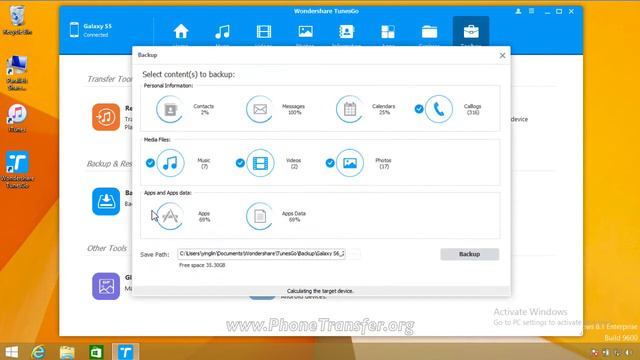Select the Messages envelope icon
Screen dimensions: 640x360
[x=260, y=109]
